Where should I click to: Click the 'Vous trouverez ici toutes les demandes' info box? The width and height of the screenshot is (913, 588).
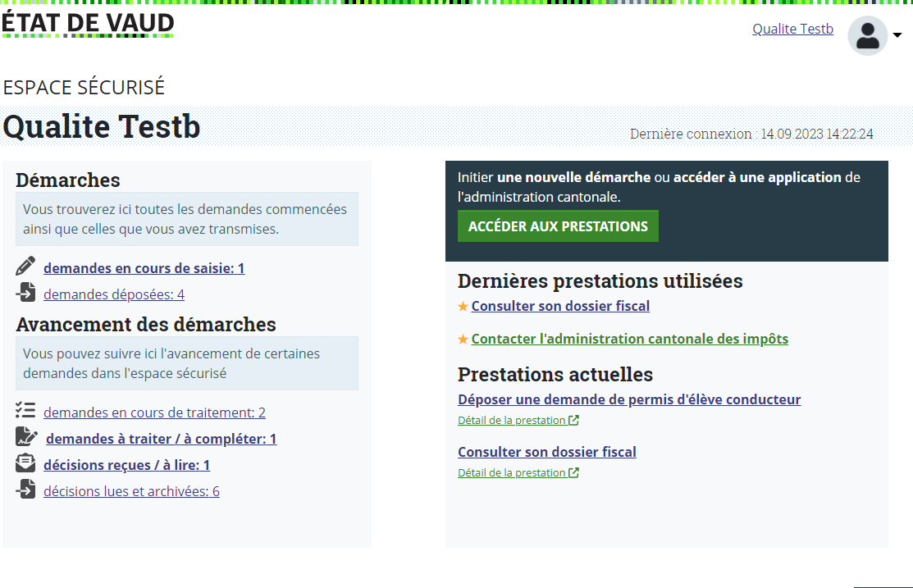tap(187, 219)
